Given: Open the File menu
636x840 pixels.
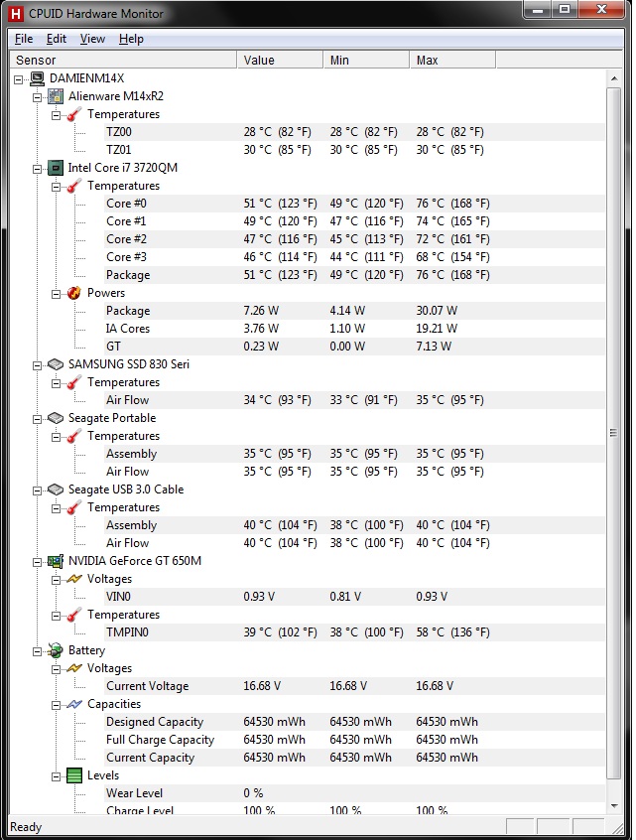Looking at the screenshot, I should pos(24,39).
